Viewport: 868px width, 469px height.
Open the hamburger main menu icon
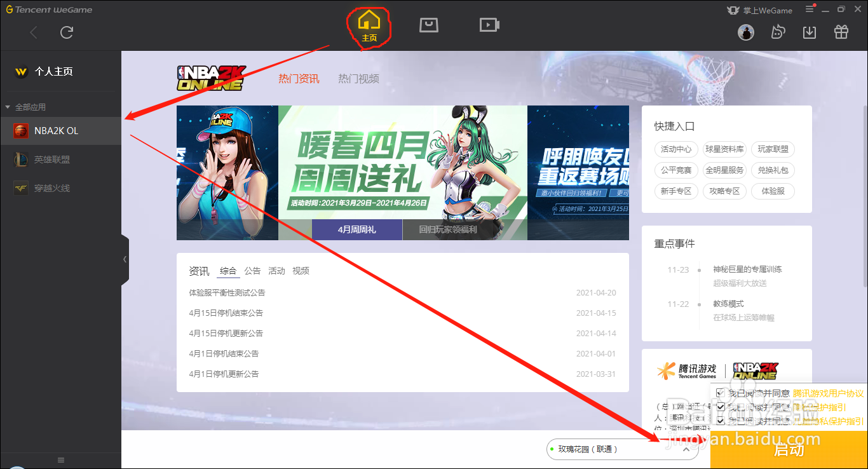pos(810,9)
